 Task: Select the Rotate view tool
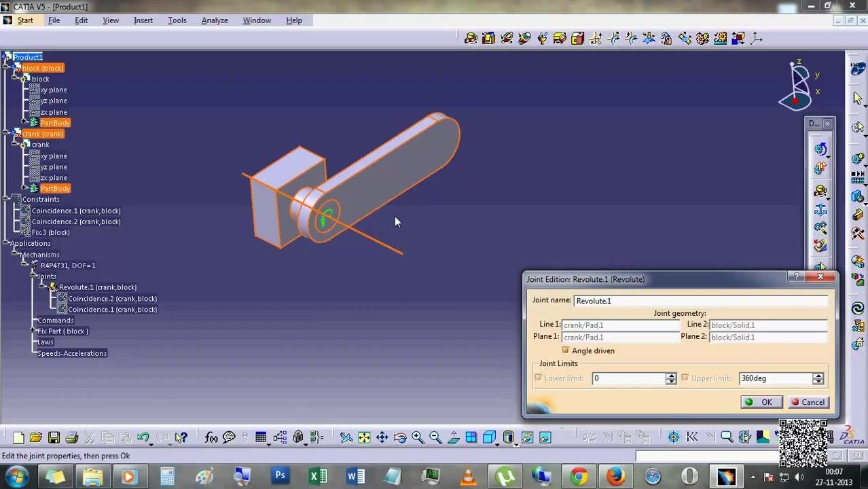coord(399,438)
